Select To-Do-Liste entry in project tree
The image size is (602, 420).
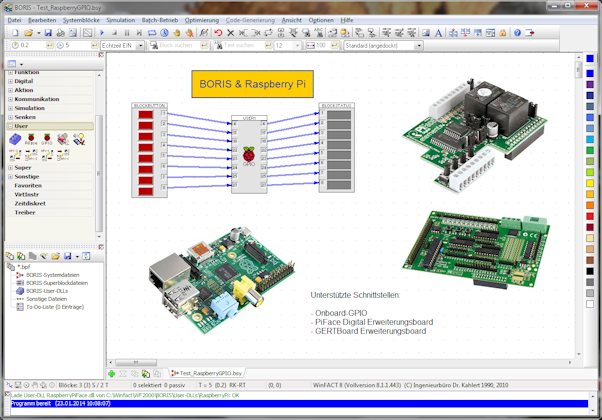click(55, 307)
